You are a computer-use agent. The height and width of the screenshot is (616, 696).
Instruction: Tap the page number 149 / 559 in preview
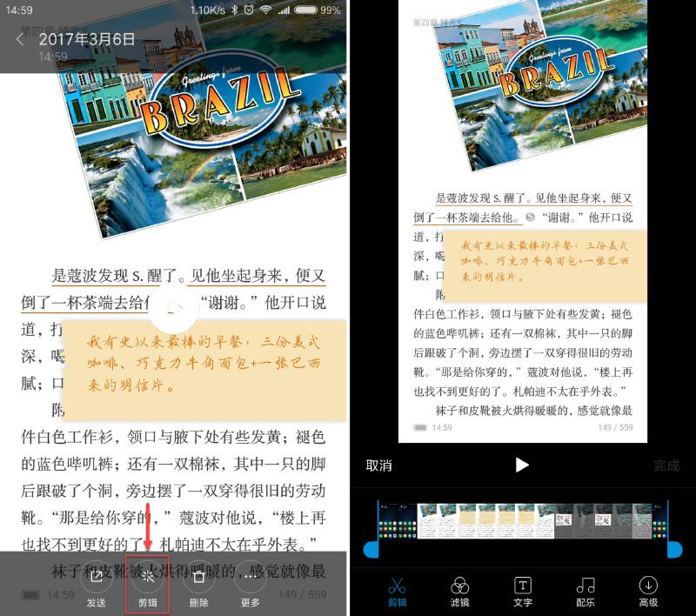615,427
